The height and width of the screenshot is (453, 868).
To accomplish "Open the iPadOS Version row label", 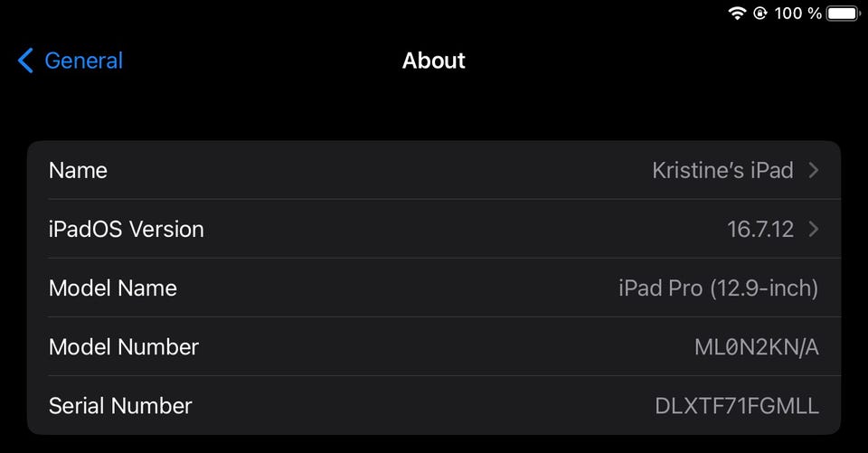I will click(126, 229).
